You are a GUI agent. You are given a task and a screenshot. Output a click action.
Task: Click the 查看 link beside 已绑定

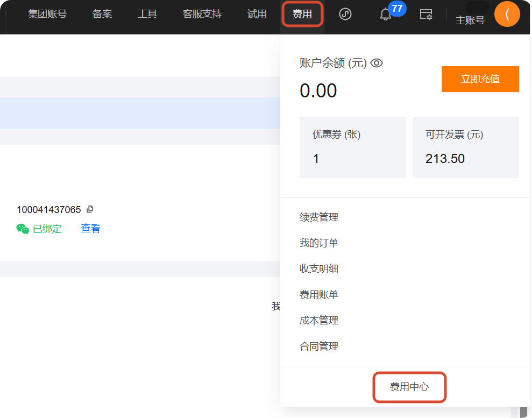coord(90,229)
